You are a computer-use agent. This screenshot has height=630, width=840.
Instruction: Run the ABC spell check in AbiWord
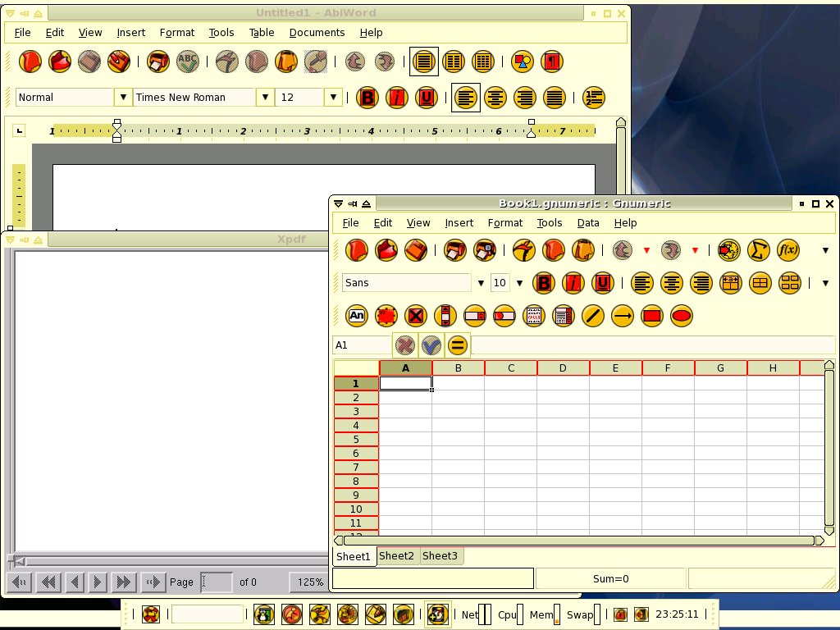[x=188, y=62]
